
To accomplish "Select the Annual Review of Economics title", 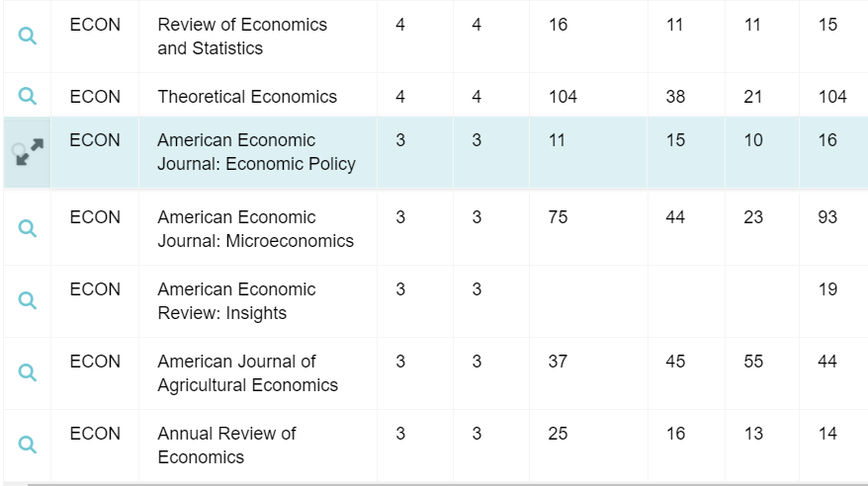I will [226, 445].
